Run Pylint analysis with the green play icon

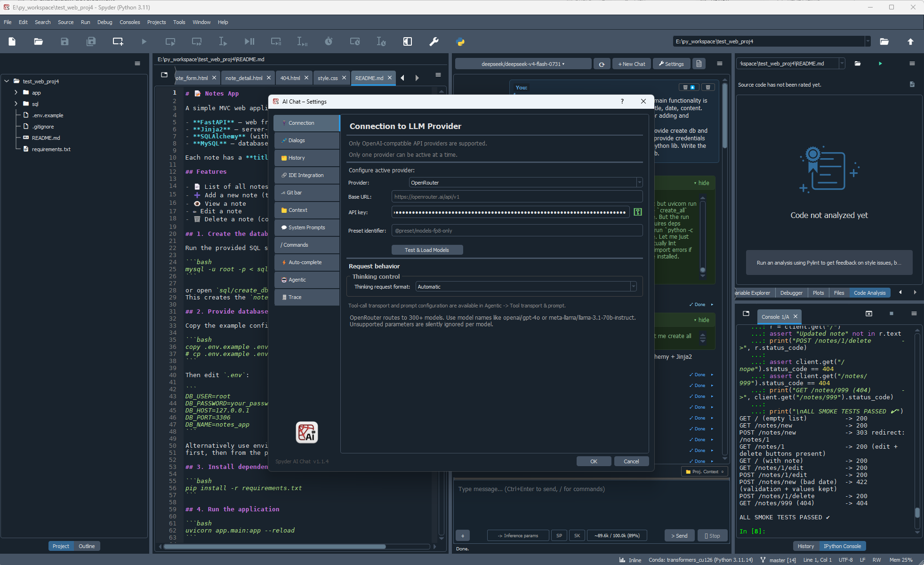[x=880, y=63]
